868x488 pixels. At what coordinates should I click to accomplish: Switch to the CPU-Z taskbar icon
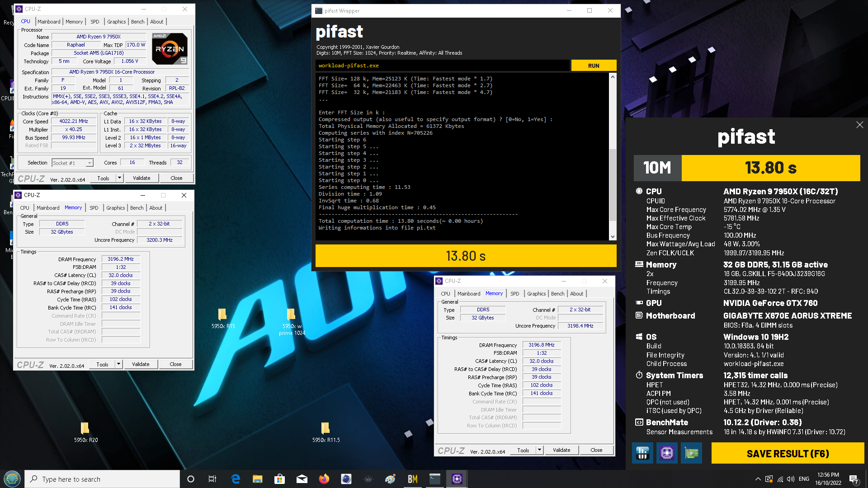[457, 479]
